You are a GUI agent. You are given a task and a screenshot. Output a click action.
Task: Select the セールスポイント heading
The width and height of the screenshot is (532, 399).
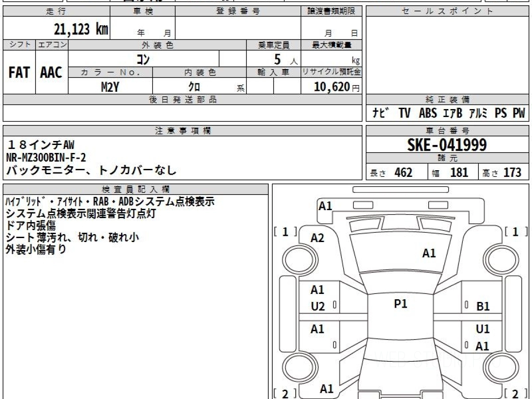coord(447,12)
